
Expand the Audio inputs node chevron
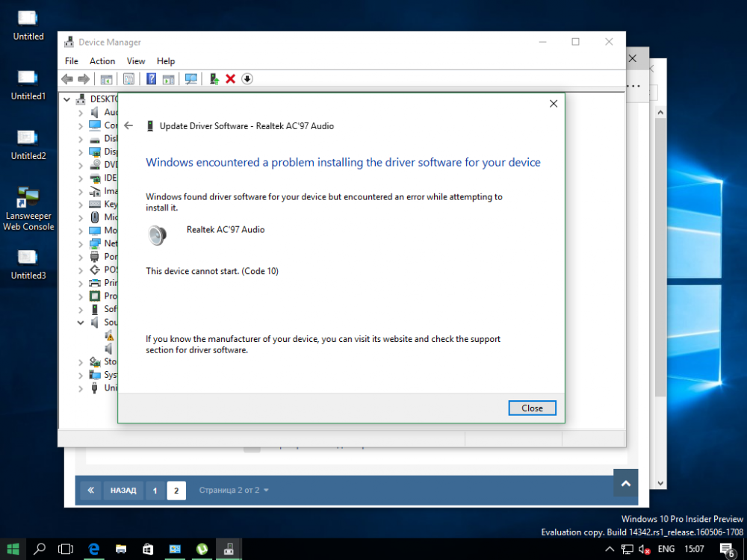80,113
